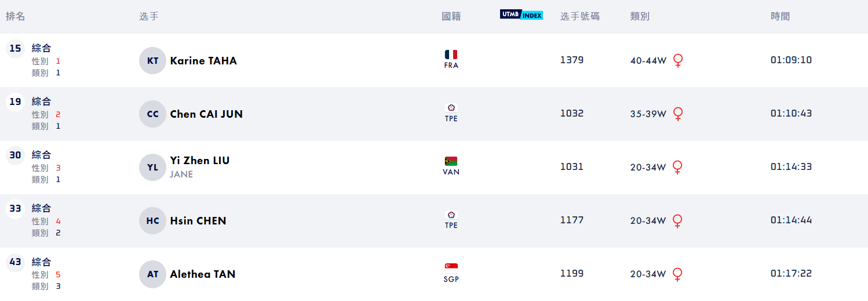Click the Vanuatu flag icon
This screenshot has width=868, height=301.
[451, 161]
